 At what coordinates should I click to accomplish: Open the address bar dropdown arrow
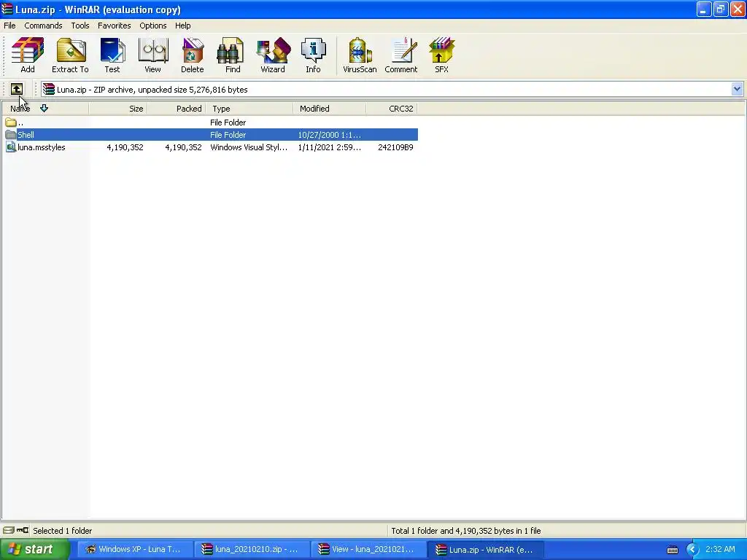click(x=737, y=89)
